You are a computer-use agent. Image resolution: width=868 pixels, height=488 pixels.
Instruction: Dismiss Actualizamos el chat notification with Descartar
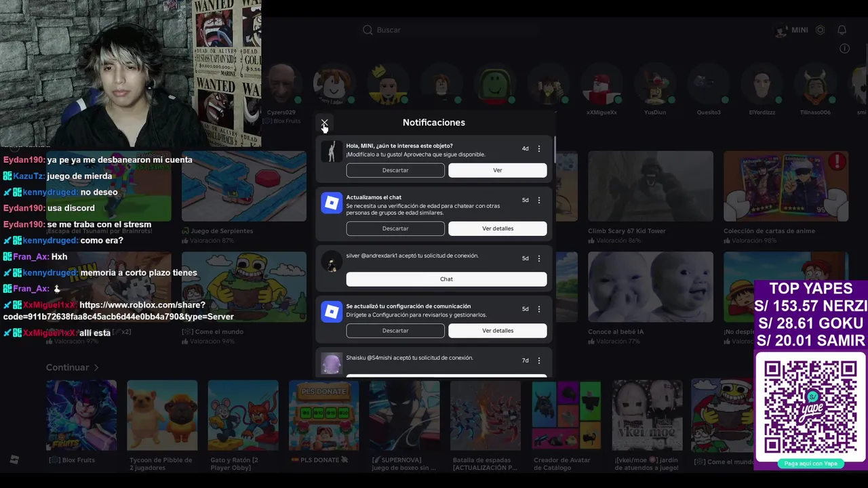click(395, 228)
